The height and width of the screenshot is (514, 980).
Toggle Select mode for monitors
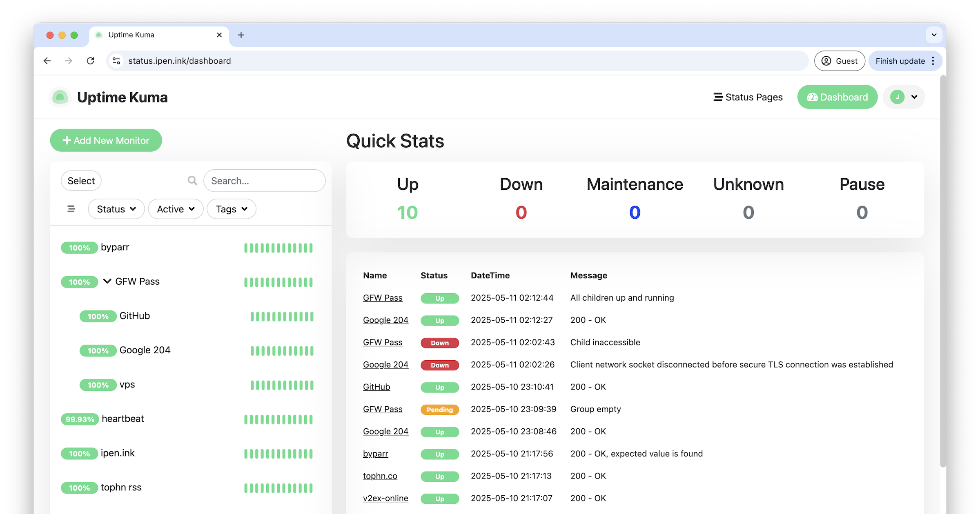[x=81, y=181]
